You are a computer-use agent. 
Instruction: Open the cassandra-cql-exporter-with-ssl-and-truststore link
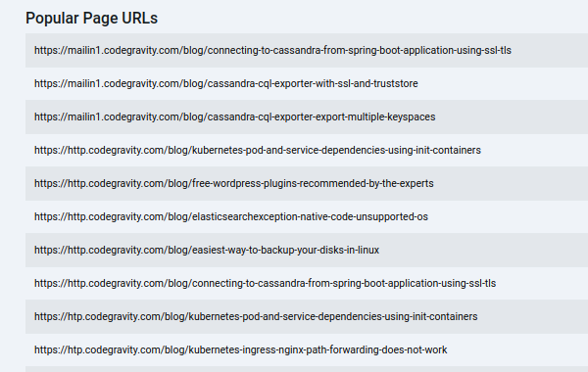pos(225,83)
